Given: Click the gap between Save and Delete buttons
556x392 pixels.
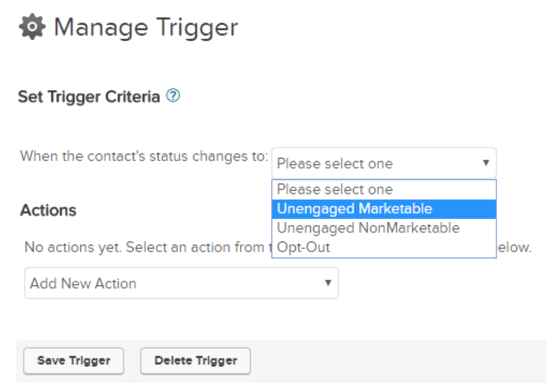Looking at the screenshot, I should tap(132, 361).
